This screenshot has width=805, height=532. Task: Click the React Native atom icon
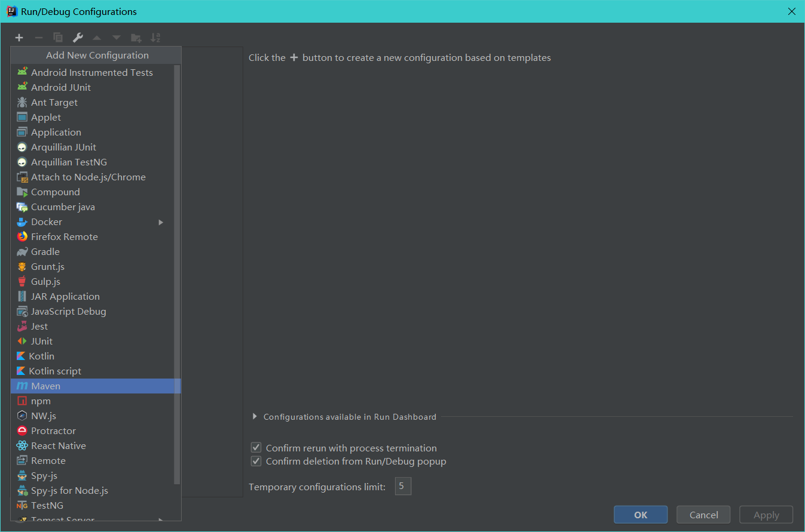(22, 445)
